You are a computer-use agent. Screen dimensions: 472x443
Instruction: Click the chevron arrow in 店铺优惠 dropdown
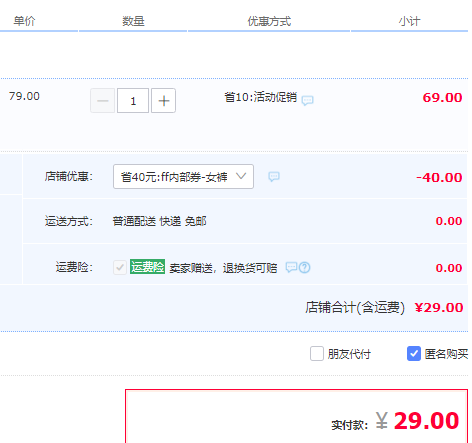coord(241,176)
